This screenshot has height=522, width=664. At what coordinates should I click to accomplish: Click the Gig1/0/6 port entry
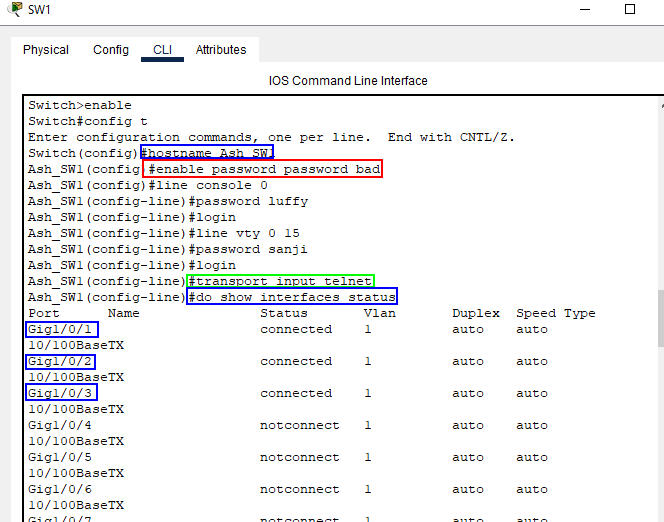[60, 489]
